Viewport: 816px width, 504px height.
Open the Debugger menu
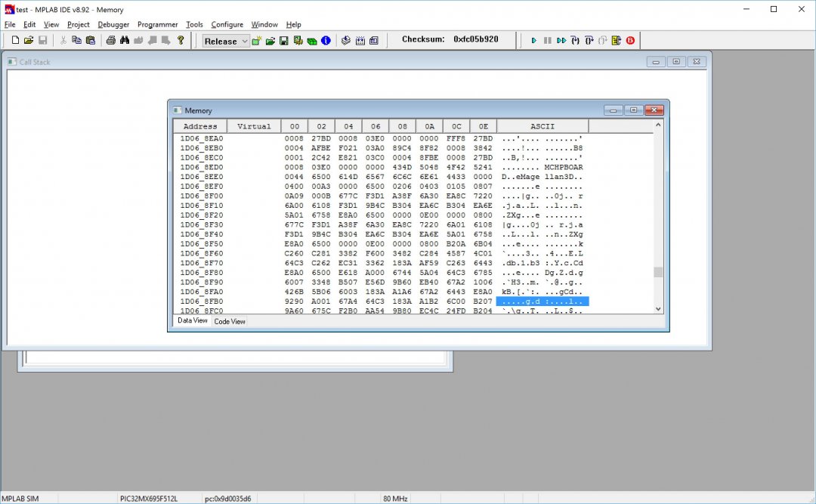tap(113, 24)
